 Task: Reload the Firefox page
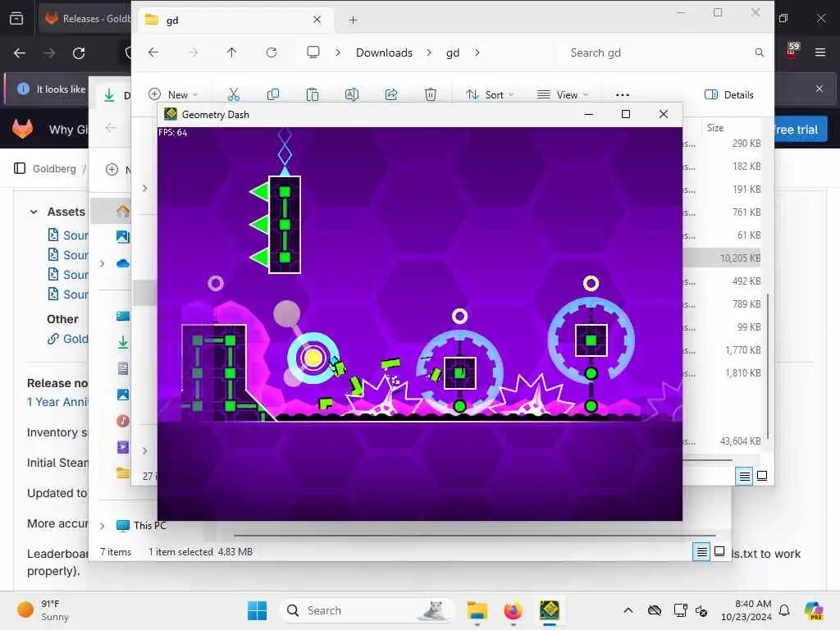[x=79, y=53]
